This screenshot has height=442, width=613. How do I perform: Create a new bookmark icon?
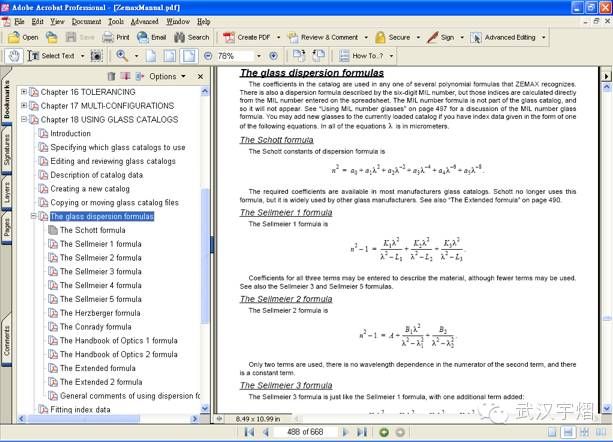pos(125,77)
